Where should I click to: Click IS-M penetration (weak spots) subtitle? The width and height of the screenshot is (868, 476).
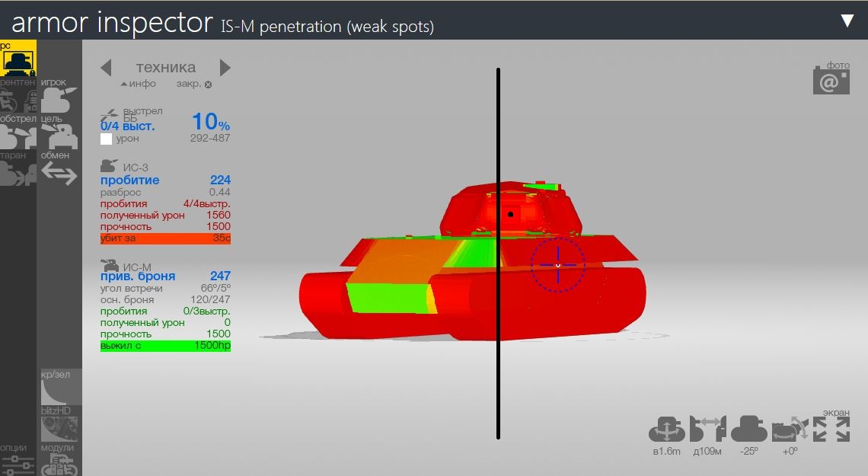(327, 26)
